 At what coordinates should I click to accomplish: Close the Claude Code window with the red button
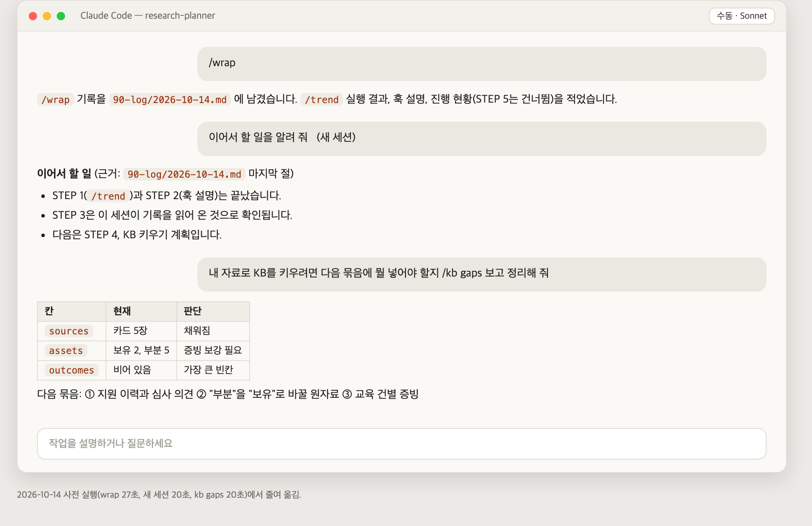pyautogui.click(x=33, y=16)
